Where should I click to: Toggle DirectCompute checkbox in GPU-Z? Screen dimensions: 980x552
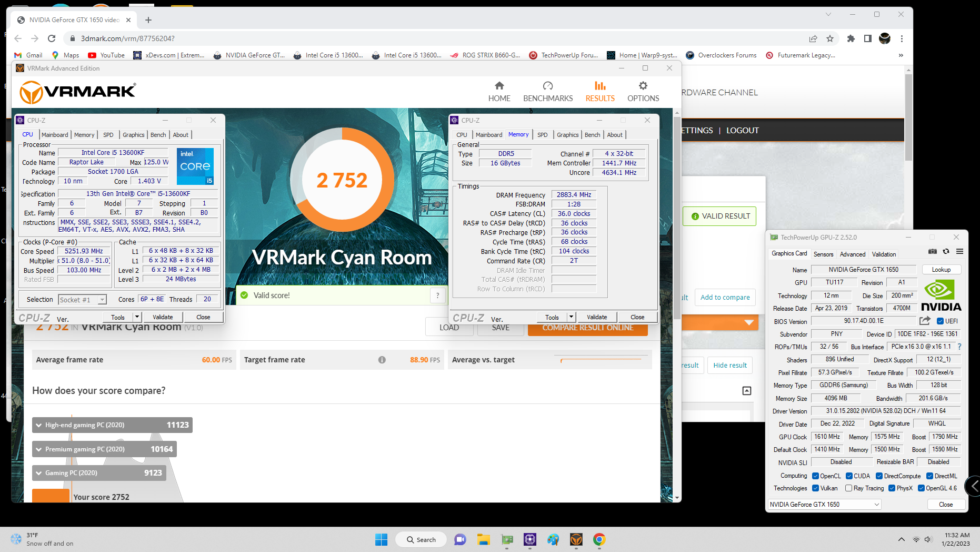coord(879,476)
